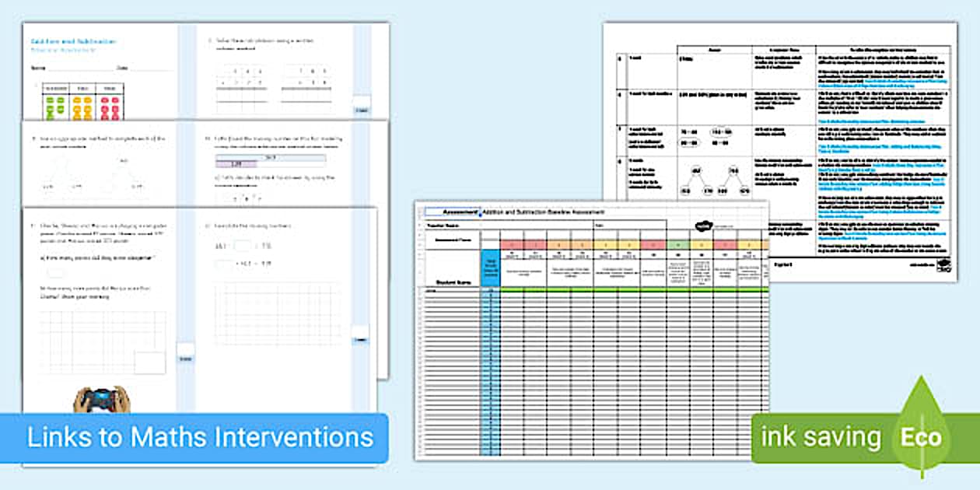Click the blue total score column header
The image size is (980, 490).
coord(489,268)
